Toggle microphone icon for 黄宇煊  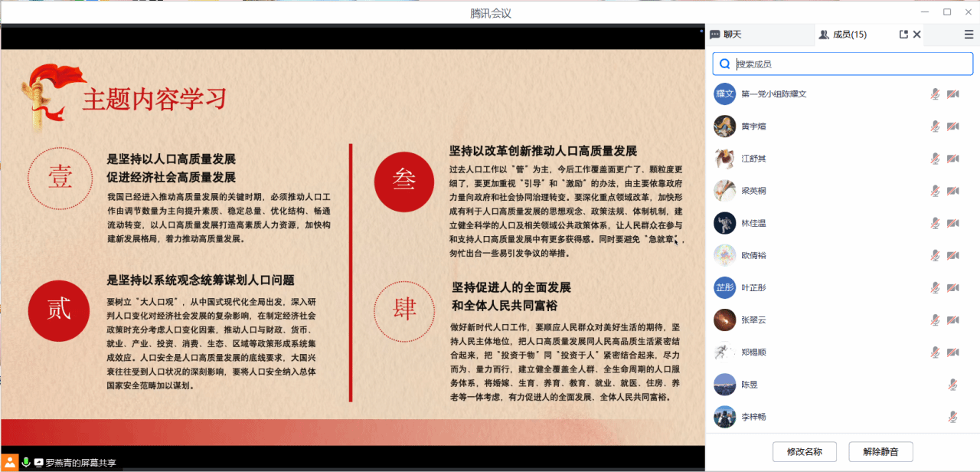(935, 126)
